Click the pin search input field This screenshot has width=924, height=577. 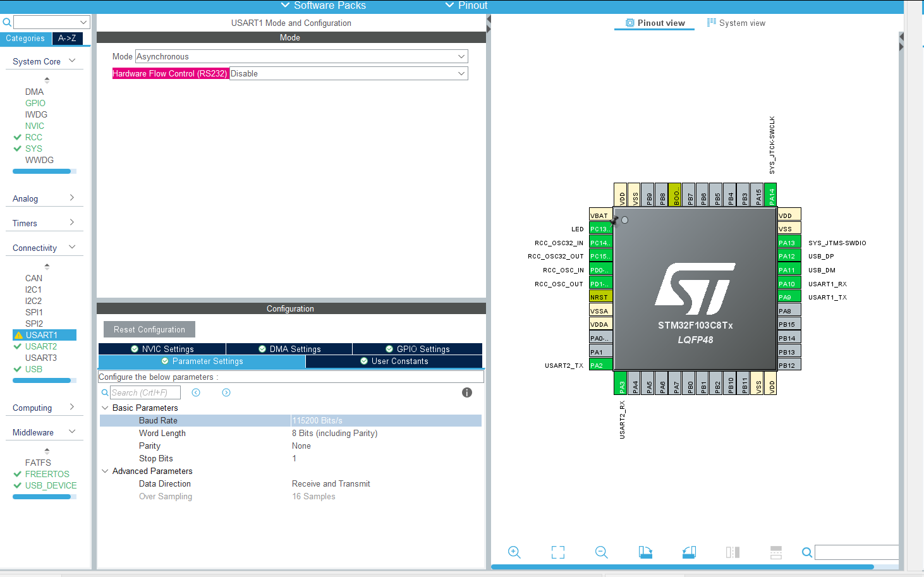(x=856, y=552)
